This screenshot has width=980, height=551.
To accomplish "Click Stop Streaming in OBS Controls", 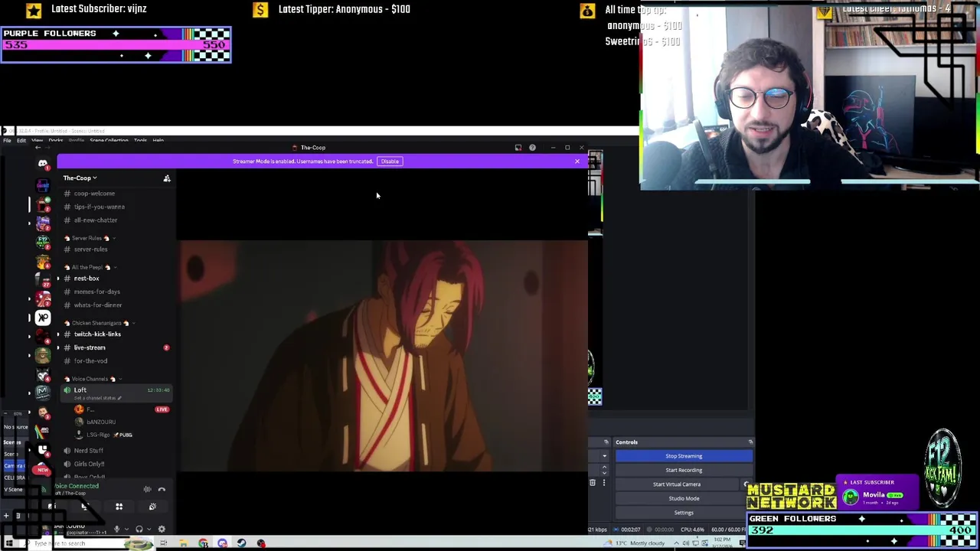I will click(x=684, y=456).
